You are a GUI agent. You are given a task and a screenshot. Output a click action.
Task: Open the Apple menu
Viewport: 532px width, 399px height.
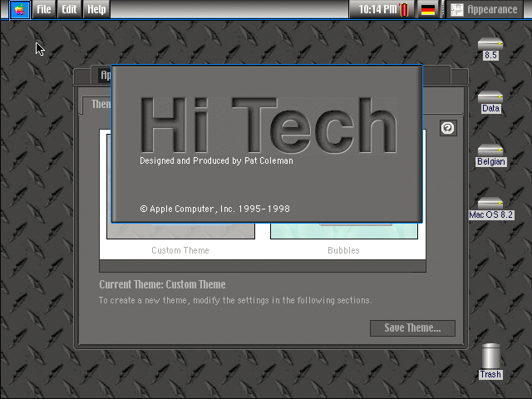(x=20, y=9)
